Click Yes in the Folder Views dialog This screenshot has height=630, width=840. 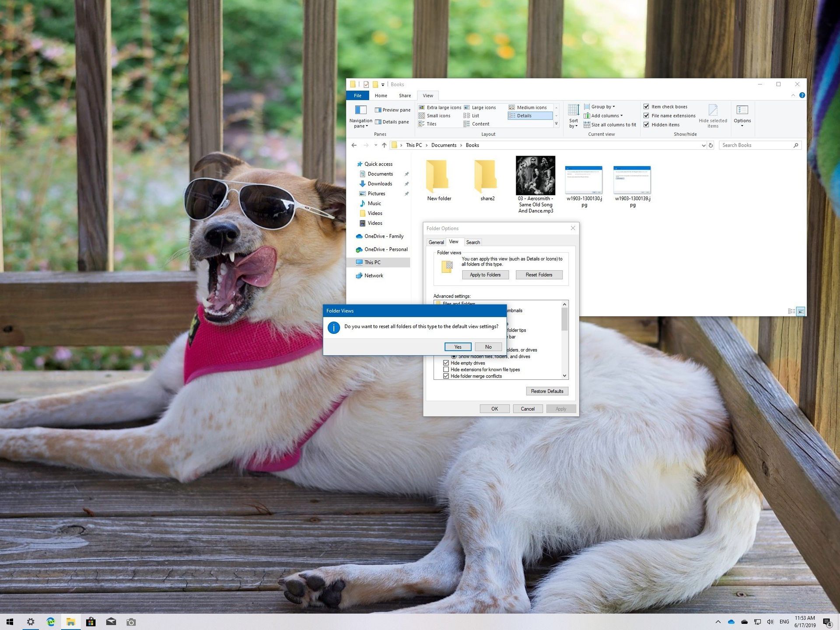coord(458,346)
